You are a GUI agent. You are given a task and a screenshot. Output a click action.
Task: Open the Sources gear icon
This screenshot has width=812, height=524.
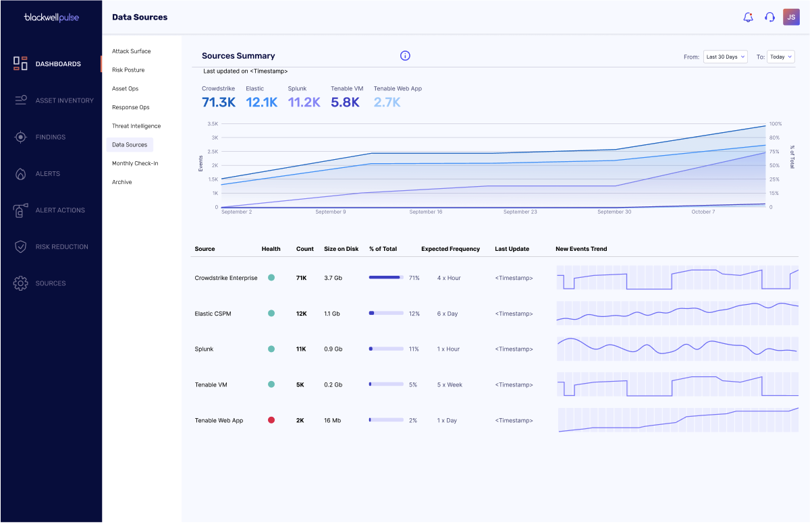click(x=21, y=283)
